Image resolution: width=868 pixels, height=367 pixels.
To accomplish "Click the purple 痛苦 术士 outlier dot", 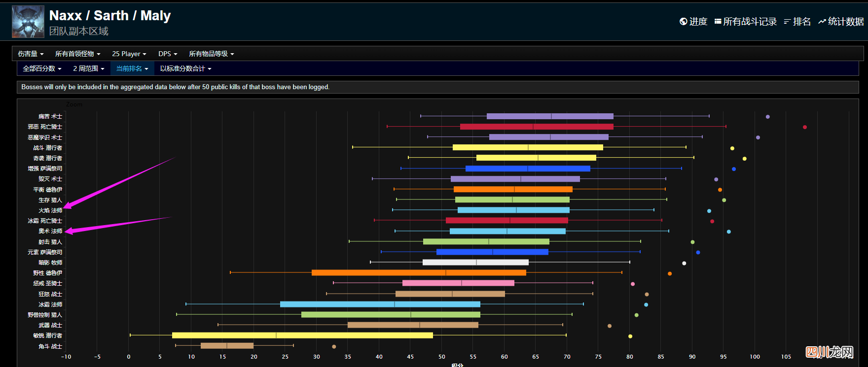I will coord(767,117).
